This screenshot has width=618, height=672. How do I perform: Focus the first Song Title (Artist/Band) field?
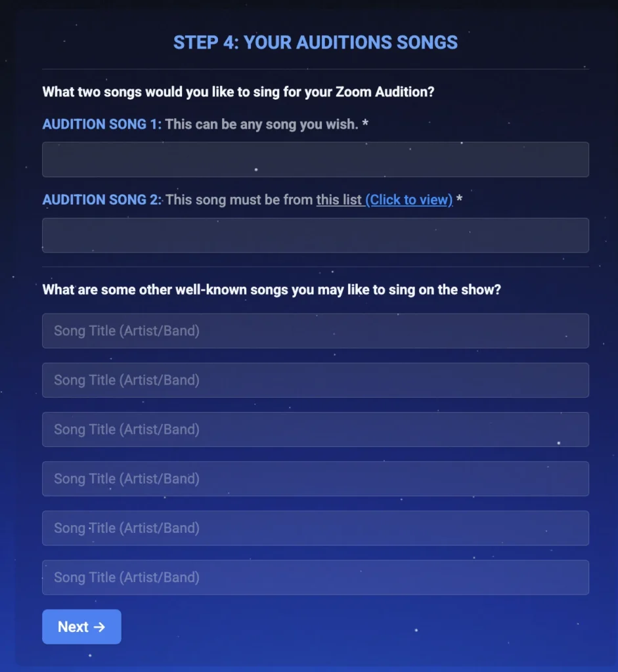tap(315, 331)
